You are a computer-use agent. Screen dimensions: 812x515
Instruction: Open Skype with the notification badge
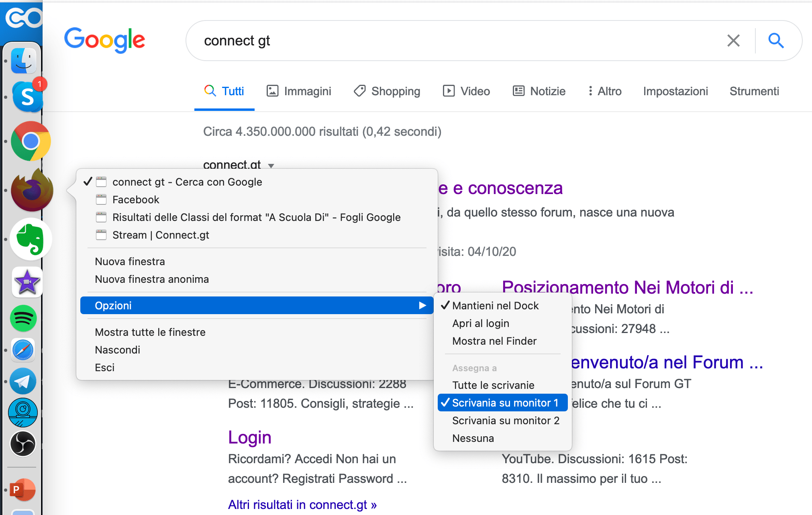pyautogui.click(x=27, y=96)
